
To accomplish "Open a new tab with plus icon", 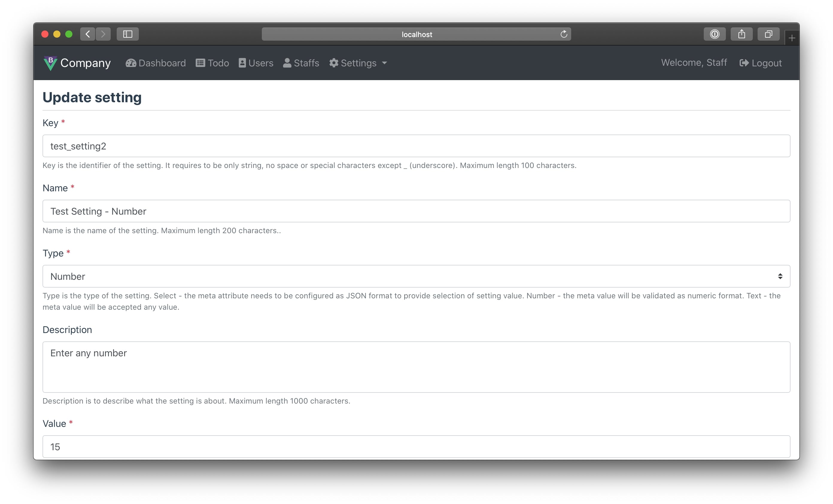I will (791, 39).
